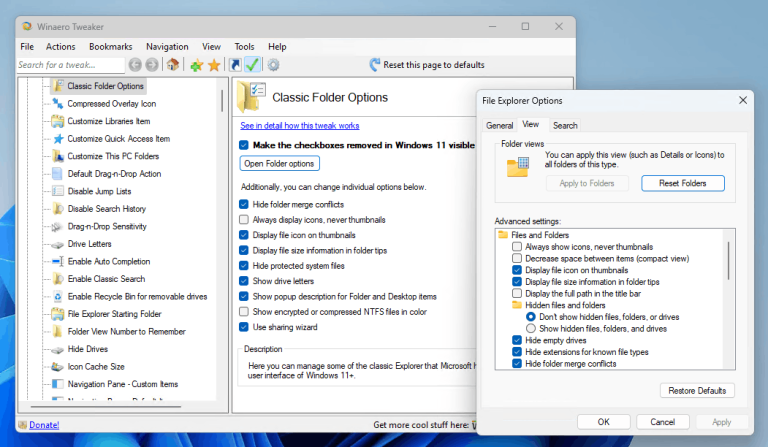Screen dimensions: 768x447
Task: Click the green checkmark toolbar icon
Action: click(x=253, y=65)
